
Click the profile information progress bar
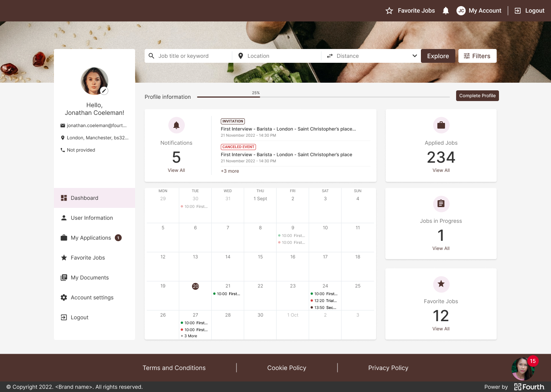pyautogui.click(x=323, y=97)
